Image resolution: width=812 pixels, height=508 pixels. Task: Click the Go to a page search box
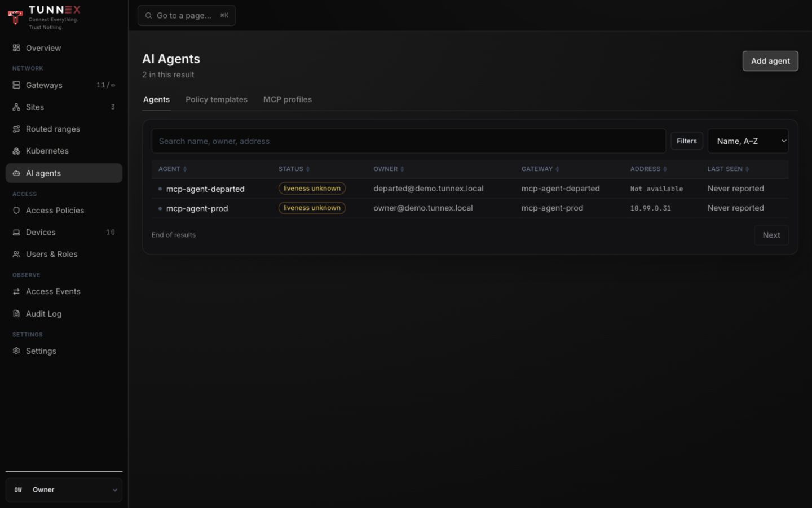click(187, 16)
